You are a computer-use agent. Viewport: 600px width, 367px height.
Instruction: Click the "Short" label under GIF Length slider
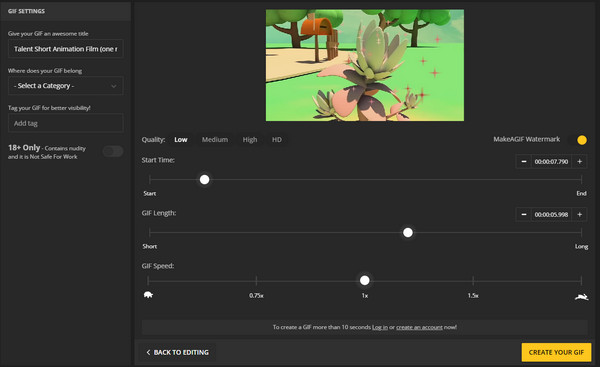click(150, 246)
